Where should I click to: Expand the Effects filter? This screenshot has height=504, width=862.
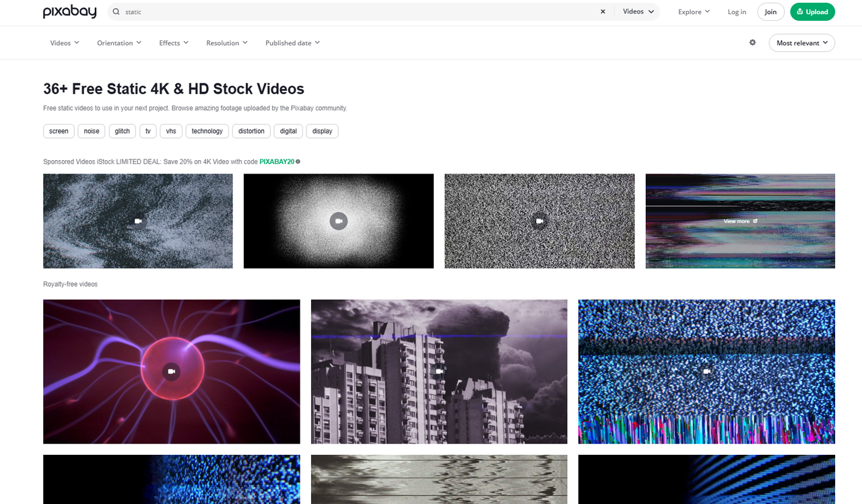click(173, 42)
